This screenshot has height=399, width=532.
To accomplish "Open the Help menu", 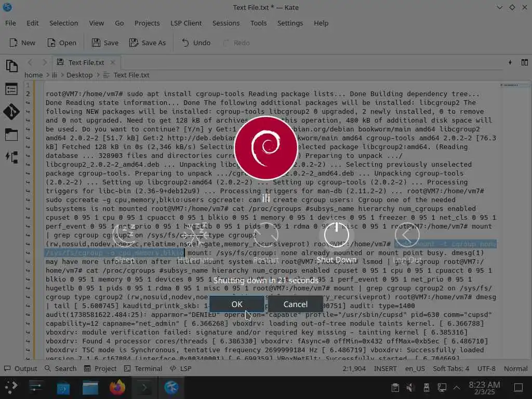I will 321,23.
